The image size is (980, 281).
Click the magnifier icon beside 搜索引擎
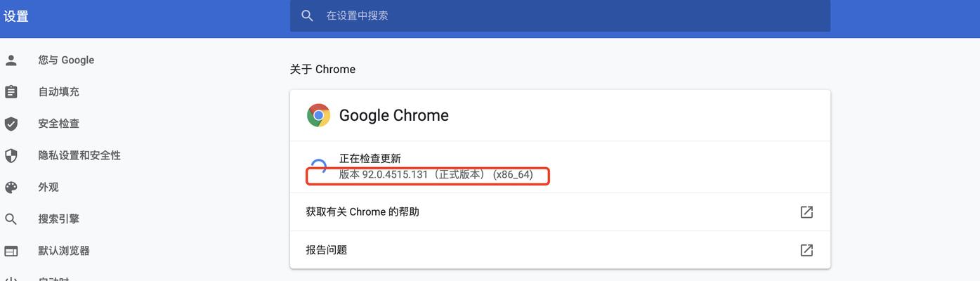tap(11, 219)
